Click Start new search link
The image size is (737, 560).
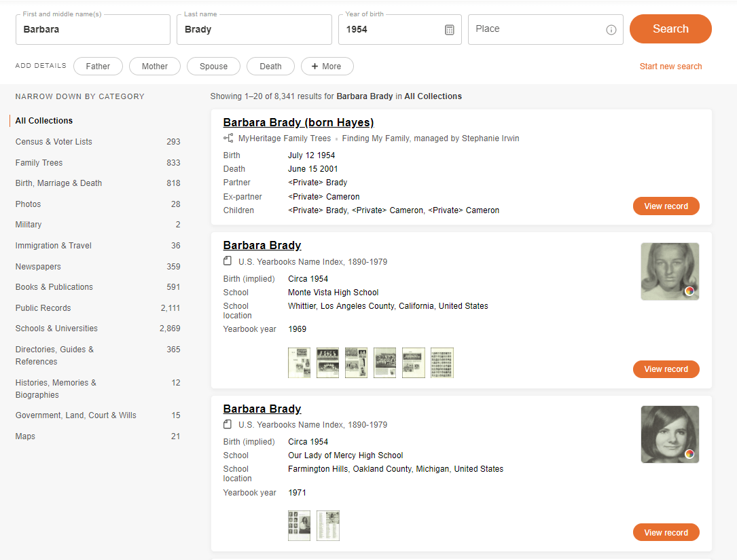click(x=670, y=67)
